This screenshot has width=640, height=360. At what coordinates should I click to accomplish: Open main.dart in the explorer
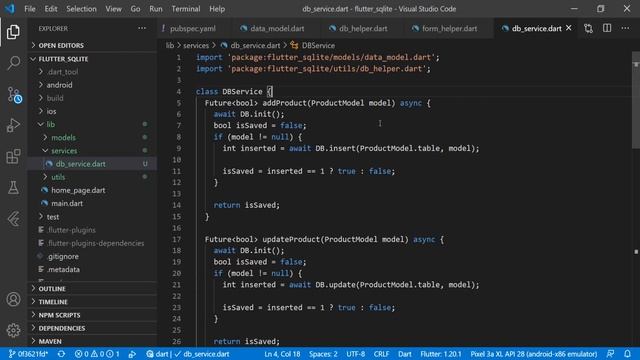point(67,203)
